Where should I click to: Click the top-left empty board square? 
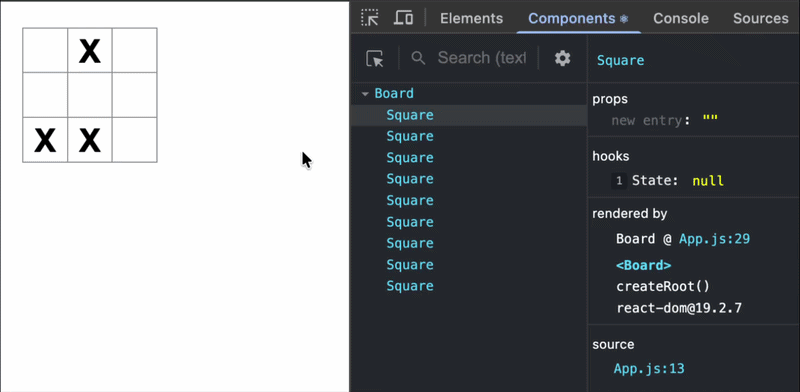coord(45,50)
